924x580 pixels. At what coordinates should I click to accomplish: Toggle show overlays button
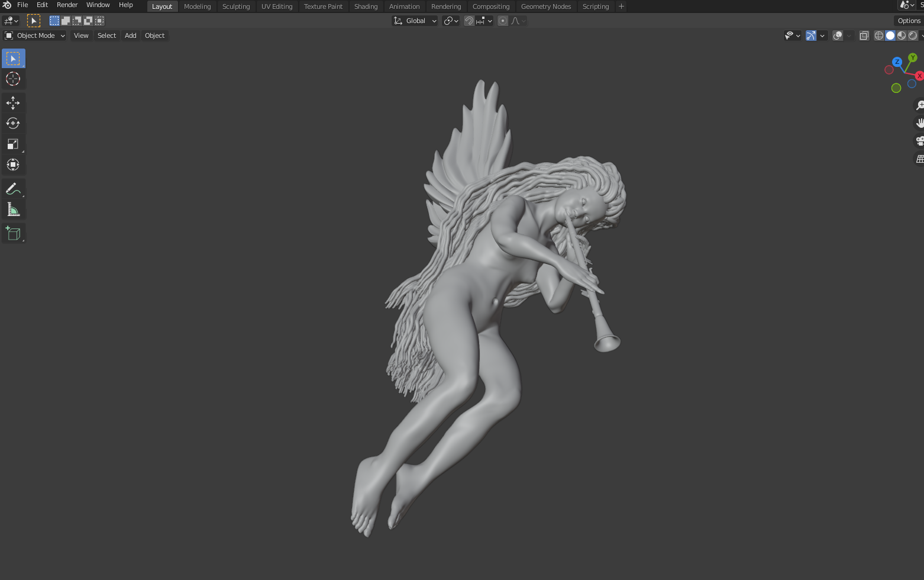coord(838,36)
